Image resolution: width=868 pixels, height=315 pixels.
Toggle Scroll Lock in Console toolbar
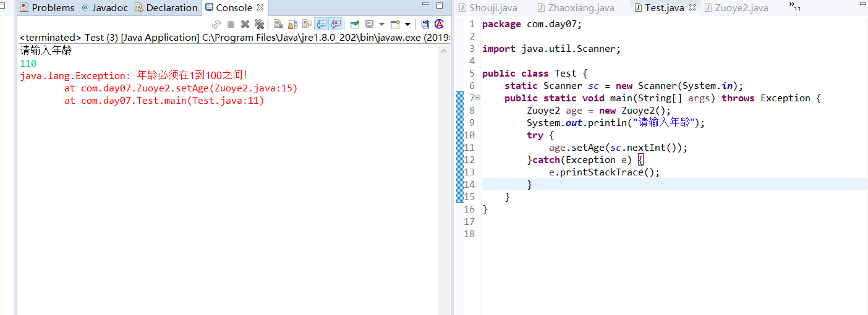click(292, 24)
